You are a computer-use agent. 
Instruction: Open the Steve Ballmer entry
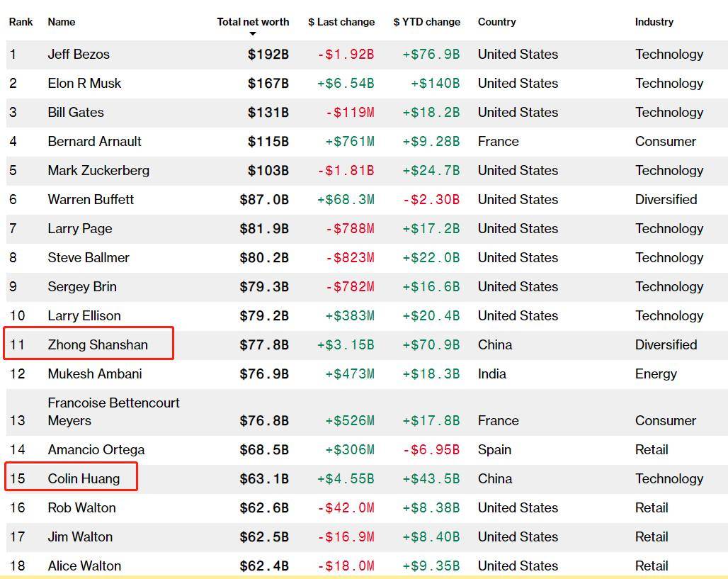click(89, 257)
